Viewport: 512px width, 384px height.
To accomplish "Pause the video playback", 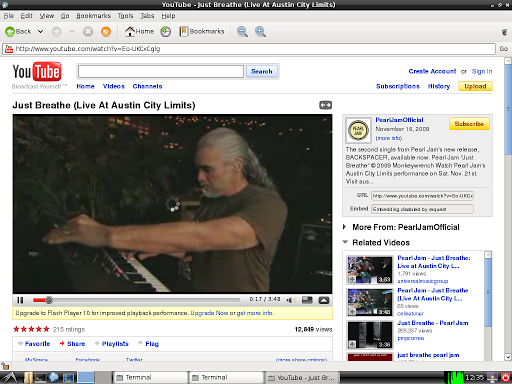I will point(20,300).
